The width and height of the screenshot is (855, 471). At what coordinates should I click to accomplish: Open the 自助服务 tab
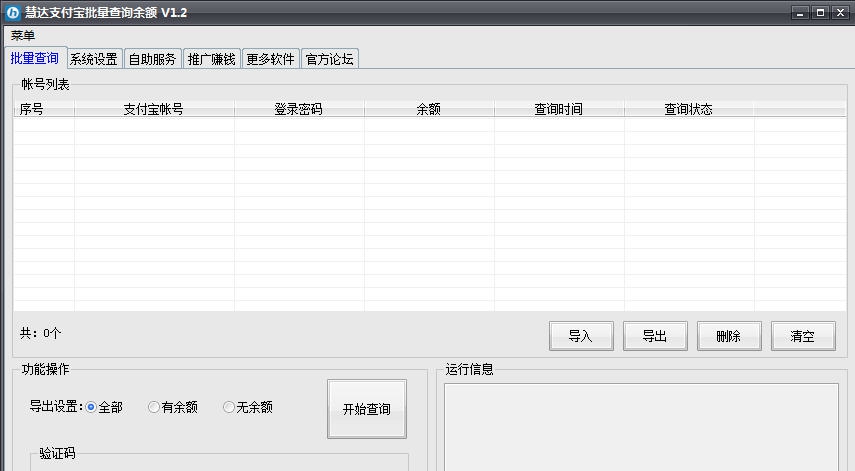pos(153,59)
